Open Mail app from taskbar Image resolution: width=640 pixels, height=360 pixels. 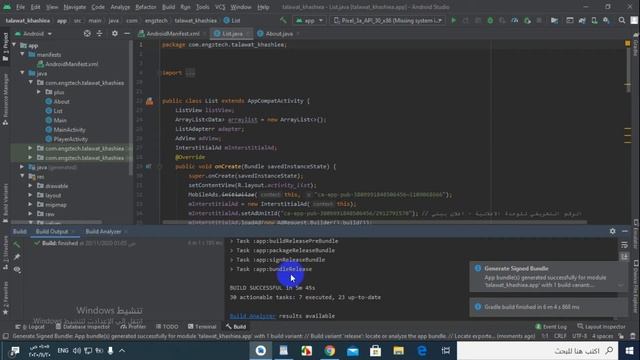(353, 351)
